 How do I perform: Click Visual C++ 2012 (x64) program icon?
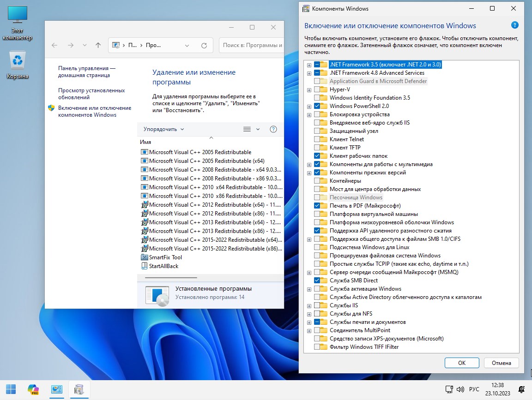click(x=144, y=205)
